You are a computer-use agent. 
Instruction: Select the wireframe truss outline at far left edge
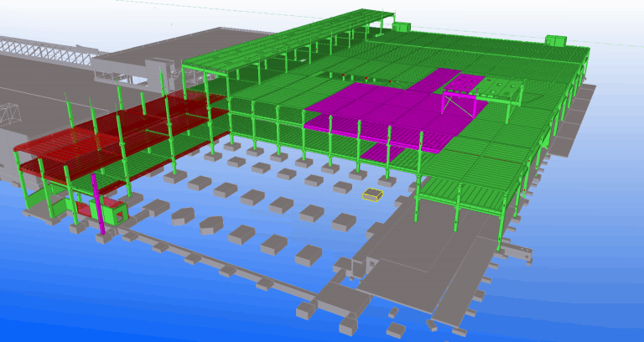click(x=8, y=113)
